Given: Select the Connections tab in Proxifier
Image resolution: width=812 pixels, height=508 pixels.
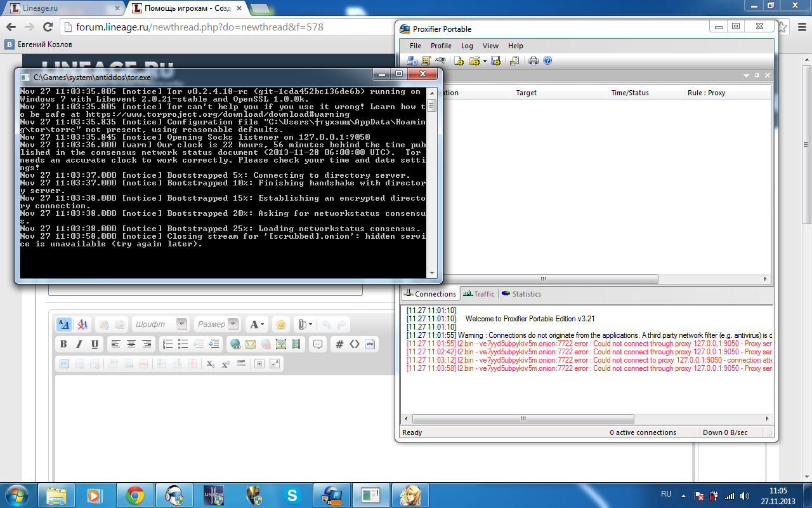Looking at the screenshot, I should click(429, 294).
